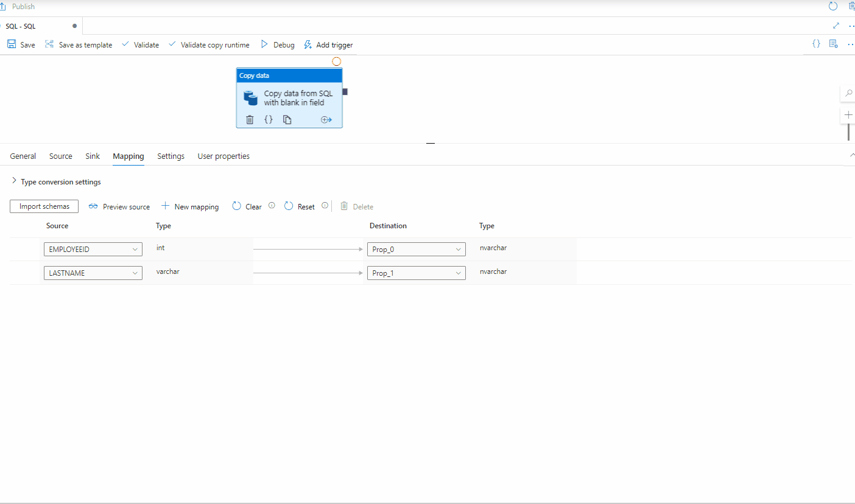Viewport: 855px width, 504px height.
Task: Click Publish at the top
Action: pos(19,6)
